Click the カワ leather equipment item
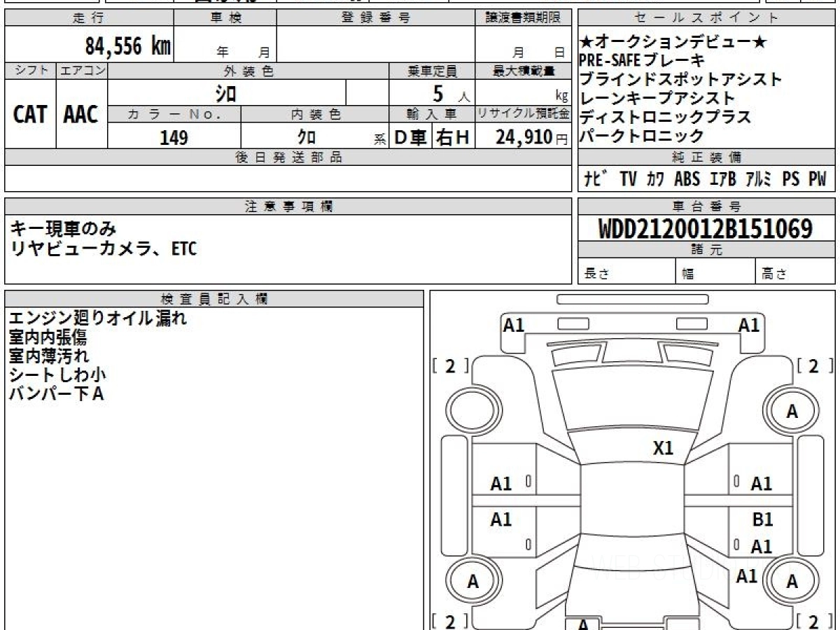The width and height of the screenshot is (840, 630). (x=655, y=179)
